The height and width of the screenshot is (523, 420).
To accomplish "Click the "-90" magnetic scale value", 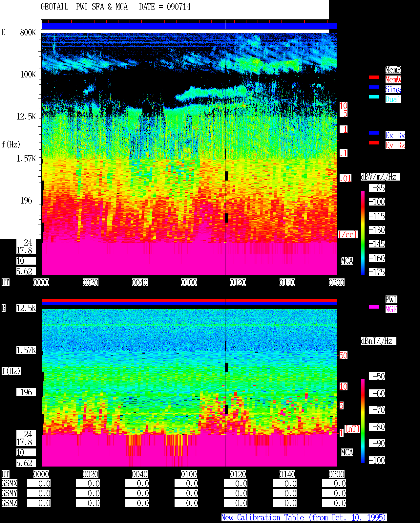I will pyautogui.click(x=377, y=443).
